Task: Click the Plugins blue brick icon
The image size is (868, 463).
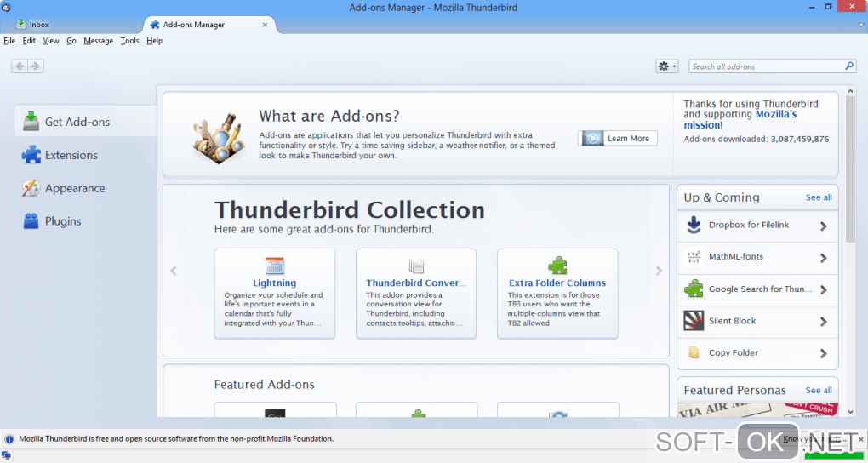Action: click(31, 221)
